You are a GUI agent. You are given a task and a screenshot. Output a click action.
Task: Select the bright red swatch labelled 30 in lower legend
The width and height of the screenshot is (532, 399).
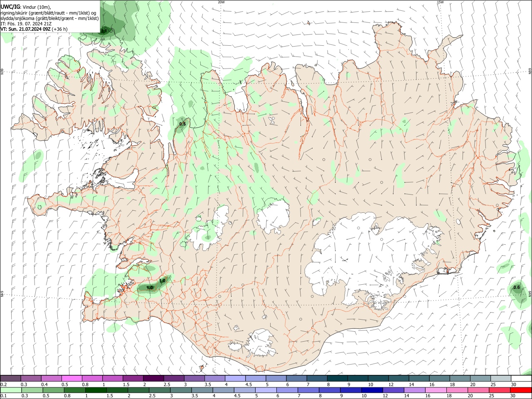click(521, 390)
